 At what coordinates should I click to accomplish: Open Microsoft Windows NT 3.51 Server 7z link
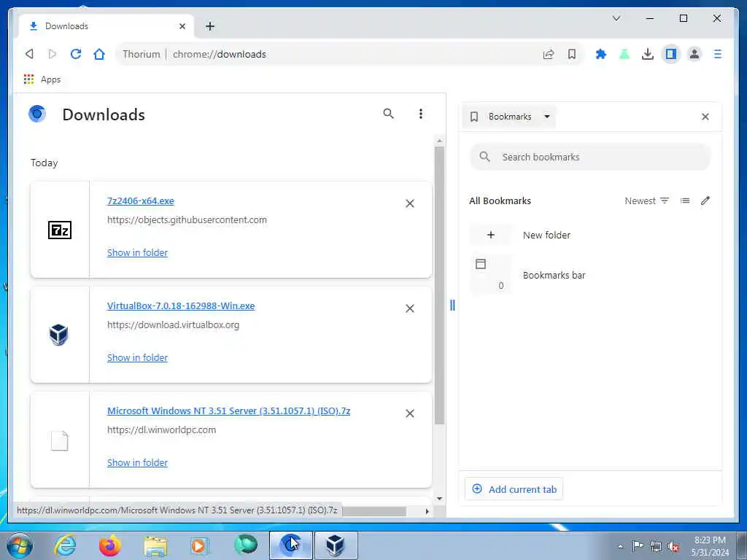pos(228,411)
